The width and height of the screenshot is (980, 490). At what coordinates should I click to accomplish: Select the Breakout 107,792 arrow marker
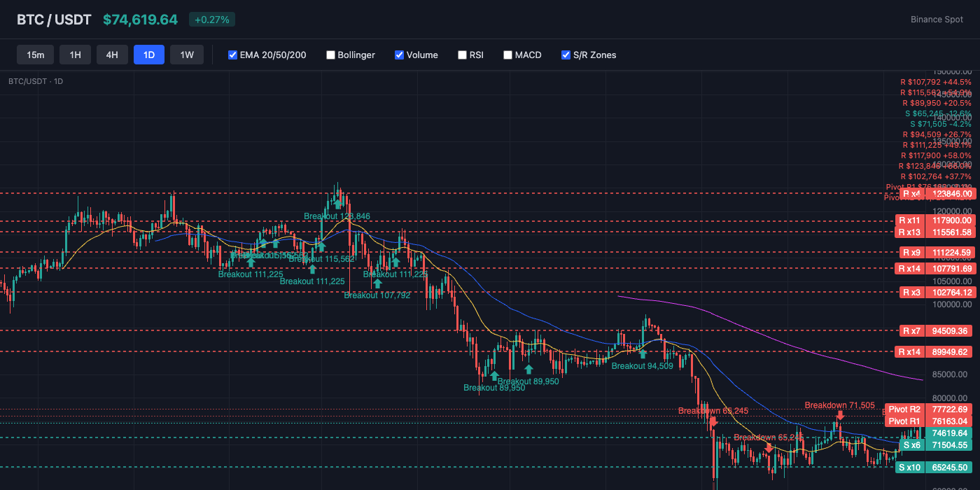pos(378,283)
